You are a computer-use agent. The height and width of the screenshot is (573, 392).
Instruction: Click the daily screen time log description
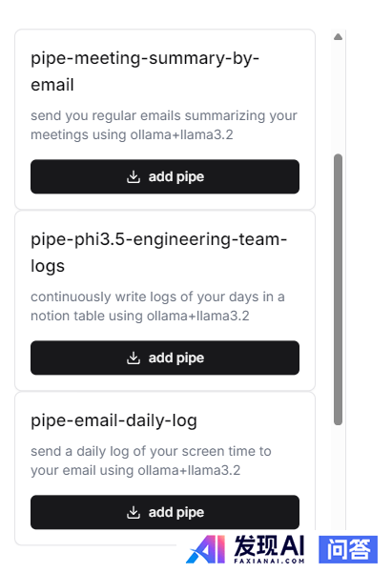(x=151, y=460)
